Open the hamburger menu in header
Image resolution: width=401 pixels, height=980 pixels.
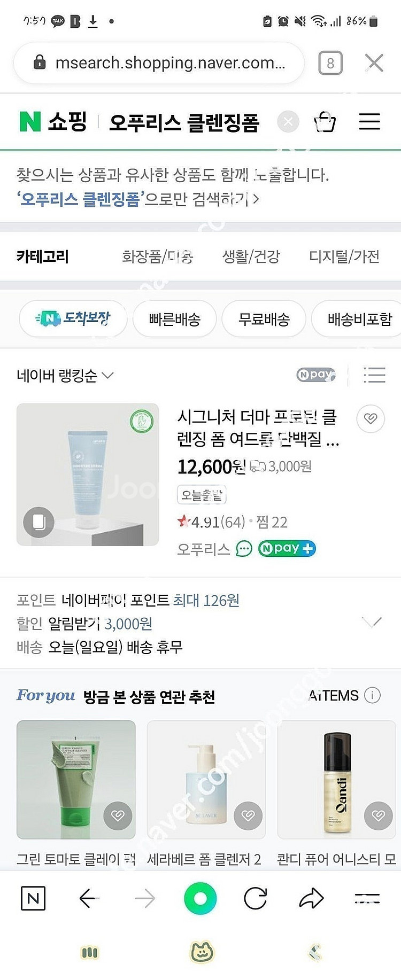[369, 122]
